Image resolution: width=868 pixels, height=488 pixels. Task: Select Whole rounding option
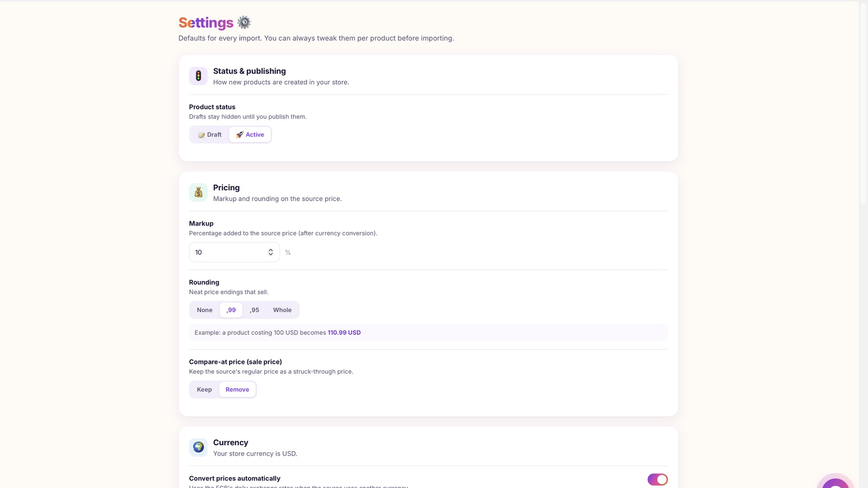[x=282, y=310]
